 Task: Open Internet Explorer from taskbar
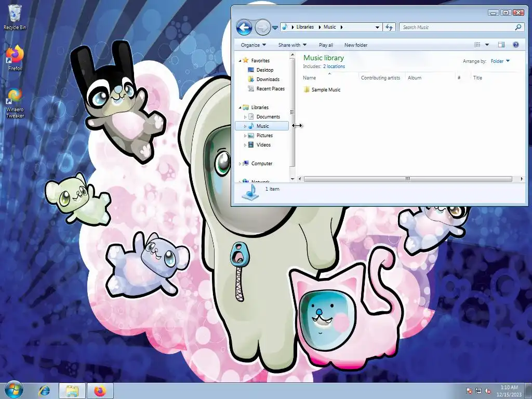(45, 391)
